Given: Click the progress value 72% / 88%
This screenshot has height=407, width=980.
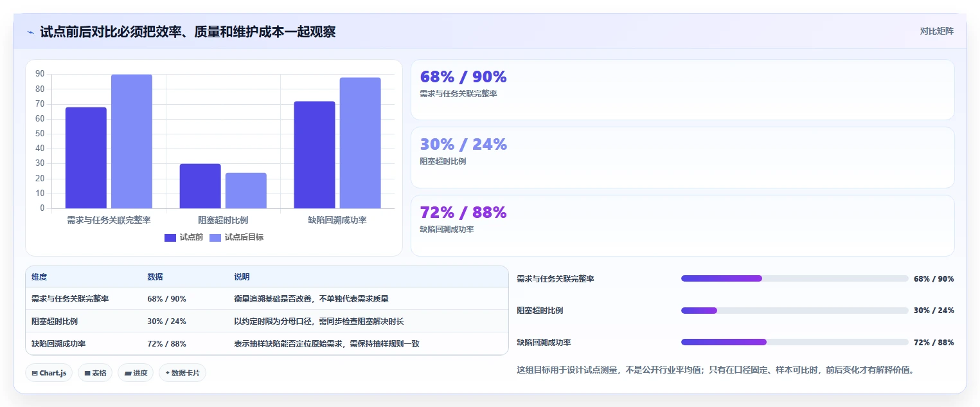Looking at the screenshot, I should click(934, 343).
